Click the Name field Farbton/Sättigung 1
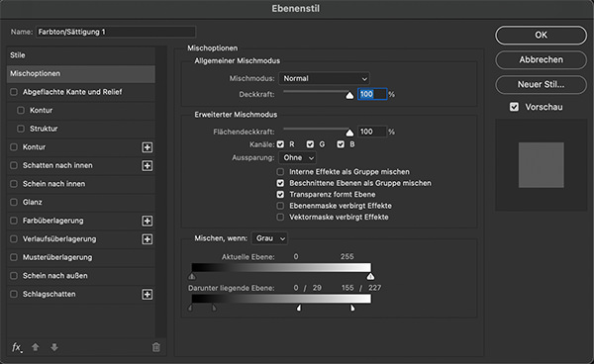Screen dimensions: 594x364 pos(116,32)
